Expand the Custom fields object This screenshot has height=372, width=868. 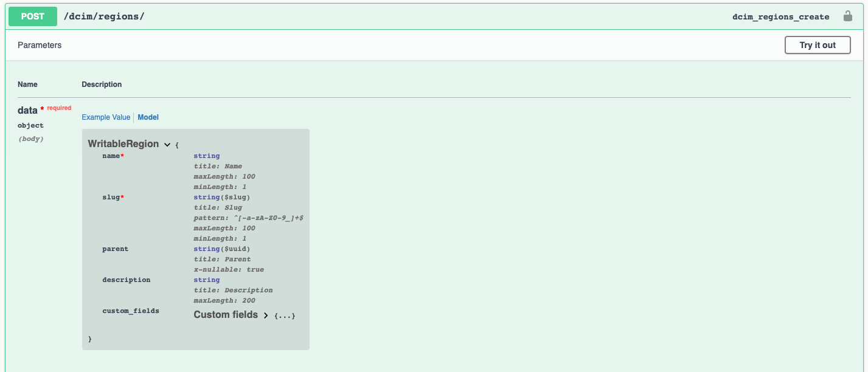(266, 315)
